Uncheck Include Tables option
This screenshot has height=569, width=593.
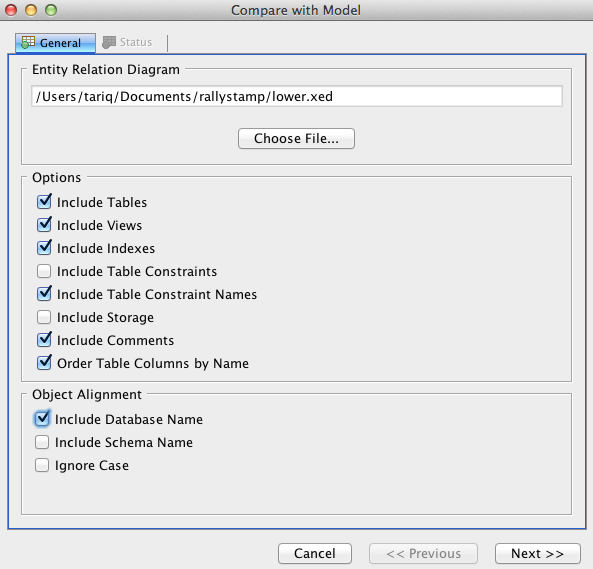[44, 202]
